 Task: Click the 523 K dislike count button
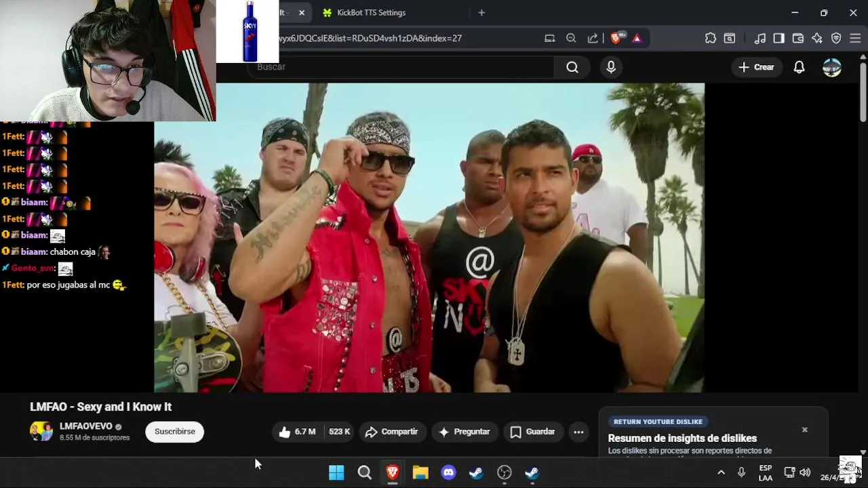(339, 432)
